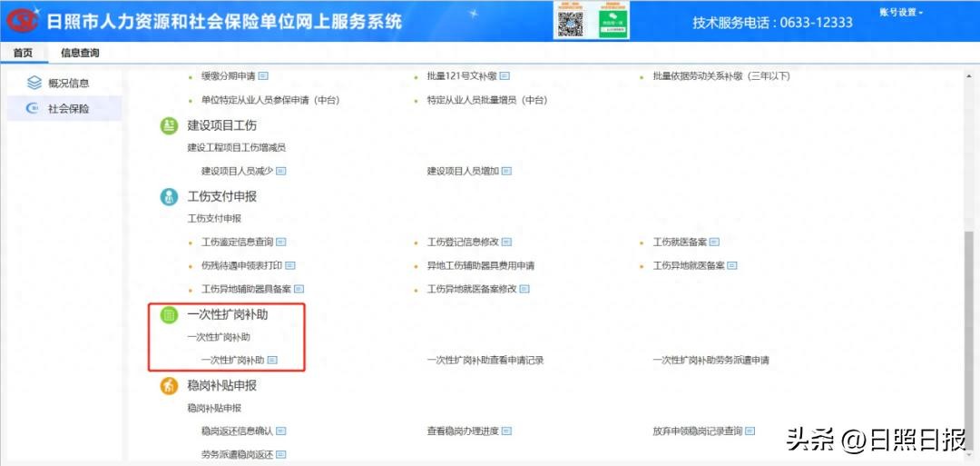980x466 pixels.
Task: Click the orange 稳岗补贴申报 section icon
Action: pyautogui.click(x=169, y=387)
